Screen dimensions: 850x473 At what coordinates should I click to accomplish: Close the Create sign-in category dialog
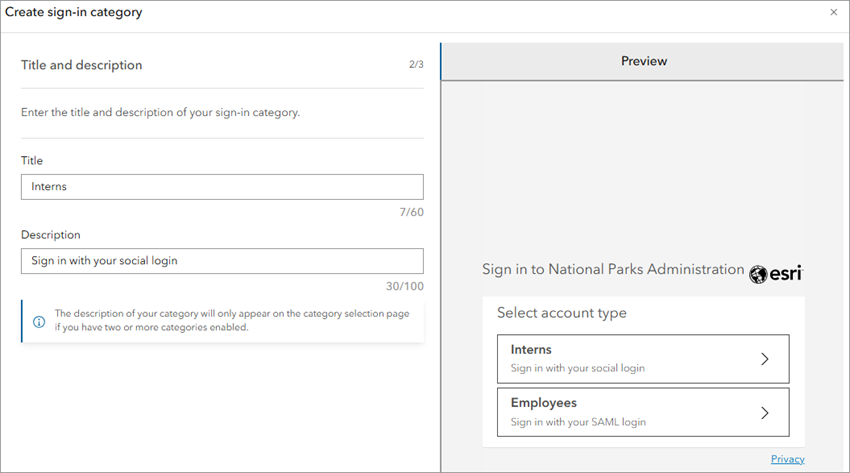pos(834,13)
